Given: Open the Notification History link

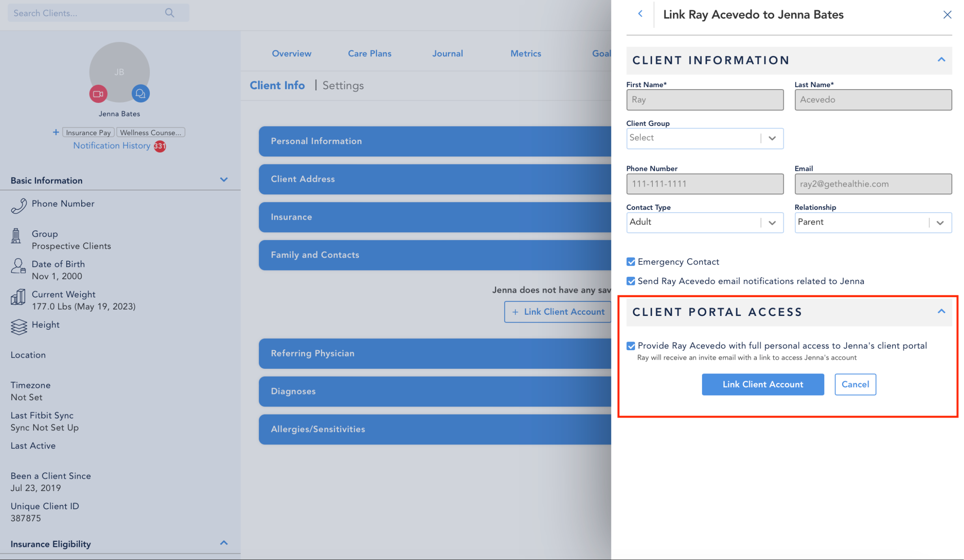Looking at the screenshot, I should coord(112,146).
